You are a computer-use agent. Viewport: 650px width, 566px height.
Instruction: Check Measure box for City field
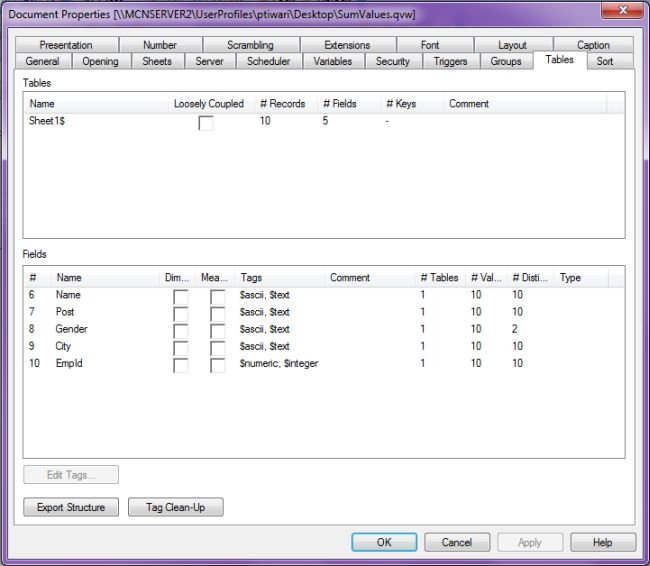217,348
